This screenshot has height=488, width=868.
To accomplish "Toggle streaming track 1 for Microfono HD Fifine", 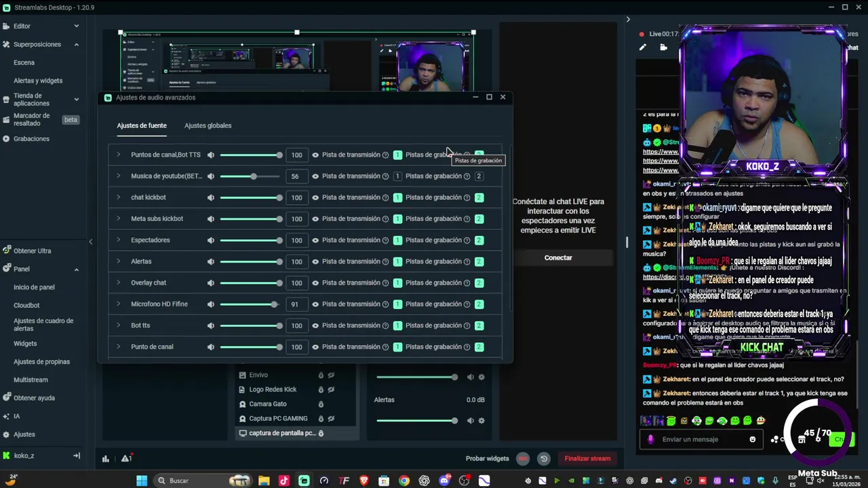I will coord(397,304).
